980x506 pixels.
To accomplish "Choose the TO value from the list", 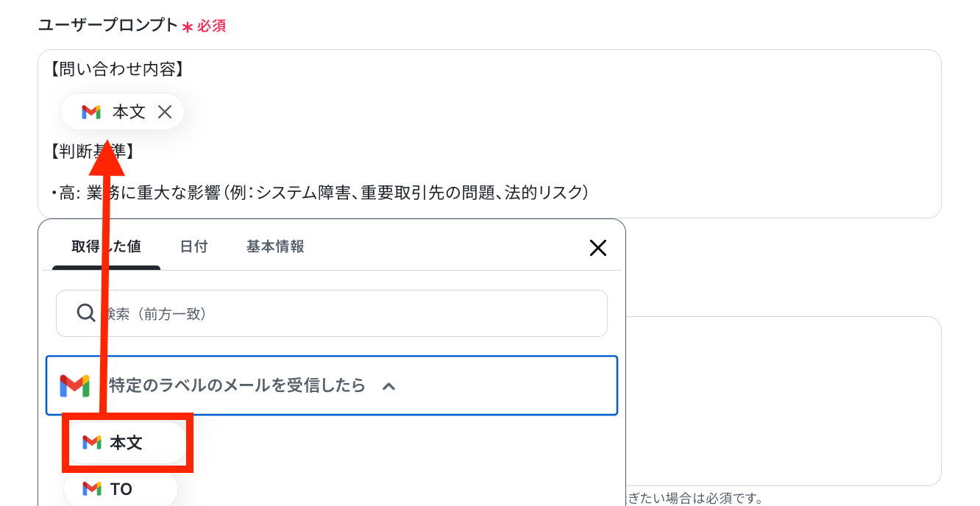I will click(x=121, y=488).
